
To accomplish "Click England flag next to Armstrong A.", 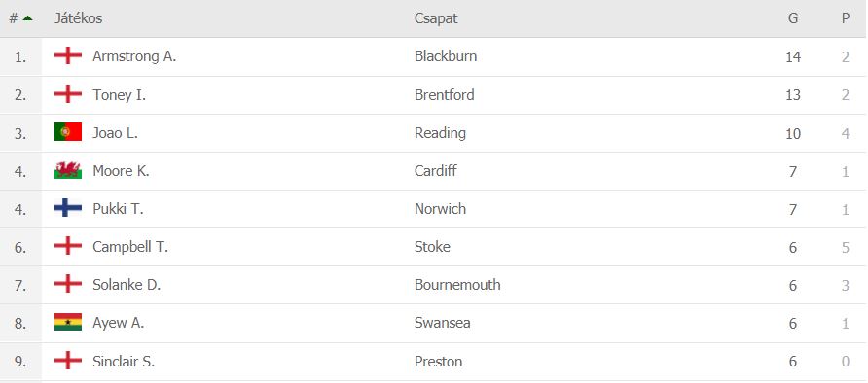I will 68,55.
